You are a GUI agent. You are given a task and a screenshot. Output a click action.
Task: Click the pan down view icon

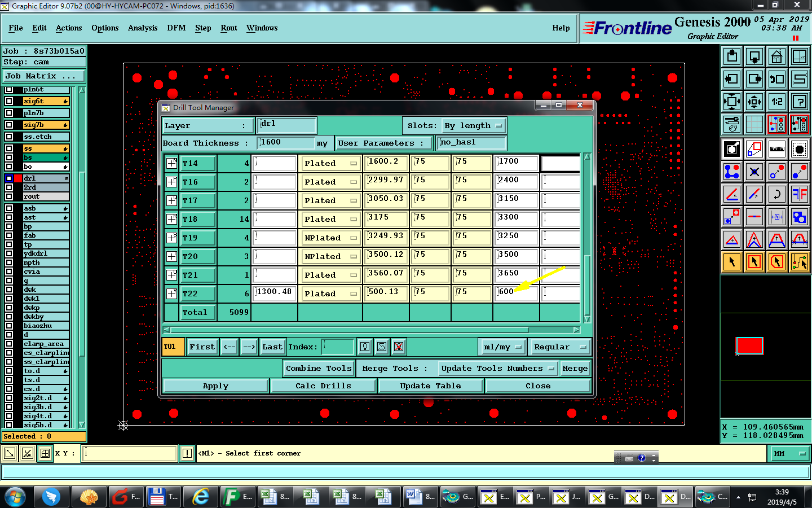[754, 56]
